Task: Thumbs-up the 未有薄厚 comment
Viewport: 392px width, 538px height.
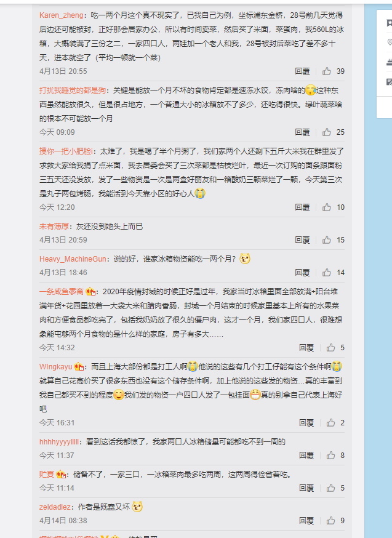Action: (x=327, y=240)
